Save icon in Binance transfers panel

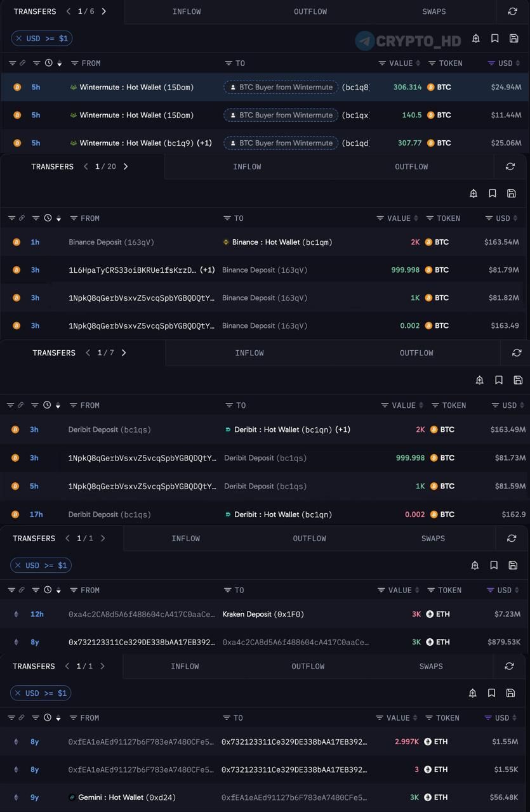coord(512,193)
